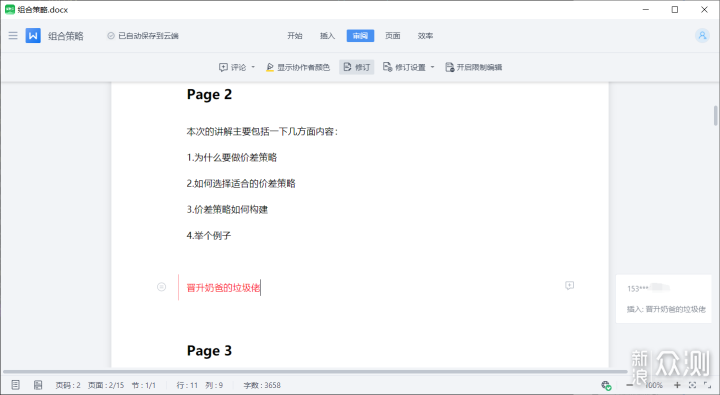720x395 pixels.
Task: Click the 评论 comment button
Action: (x=233, y=67)
